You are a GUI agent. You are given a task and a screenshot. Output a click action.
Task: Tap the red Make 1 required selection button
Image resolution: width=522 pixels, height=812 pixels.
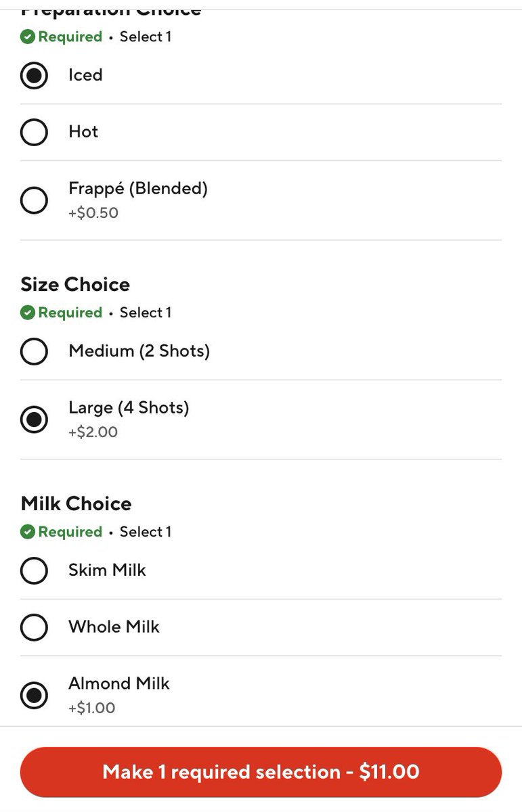[261, 772]
